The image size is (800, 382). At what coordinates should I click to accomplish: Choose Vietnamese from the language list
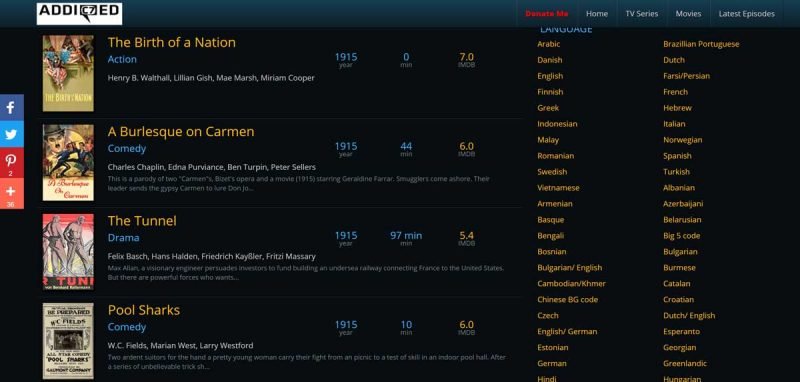tap(558, 188)
